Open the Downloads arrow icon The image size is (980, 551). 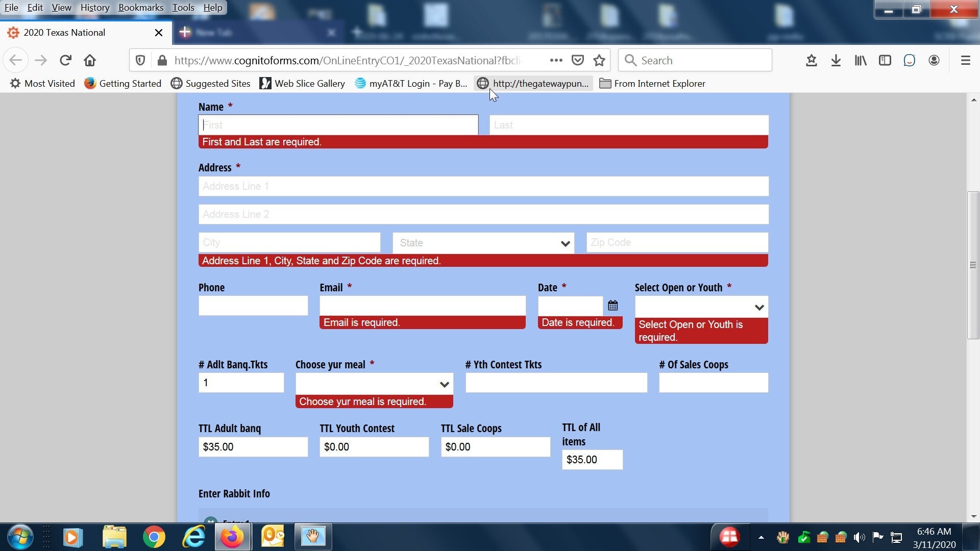(x=836, y=61)
